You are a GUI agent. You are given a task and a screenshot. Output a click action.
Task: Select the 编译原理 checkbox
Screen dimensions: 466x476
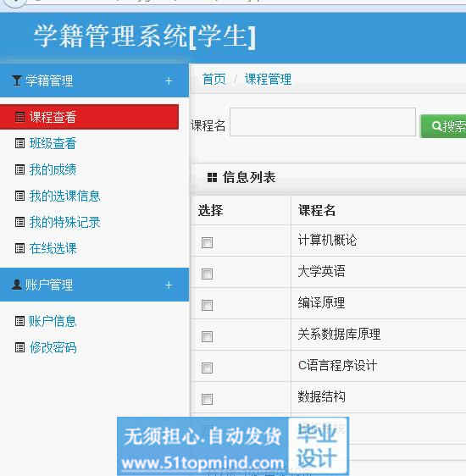coord(207,305)
